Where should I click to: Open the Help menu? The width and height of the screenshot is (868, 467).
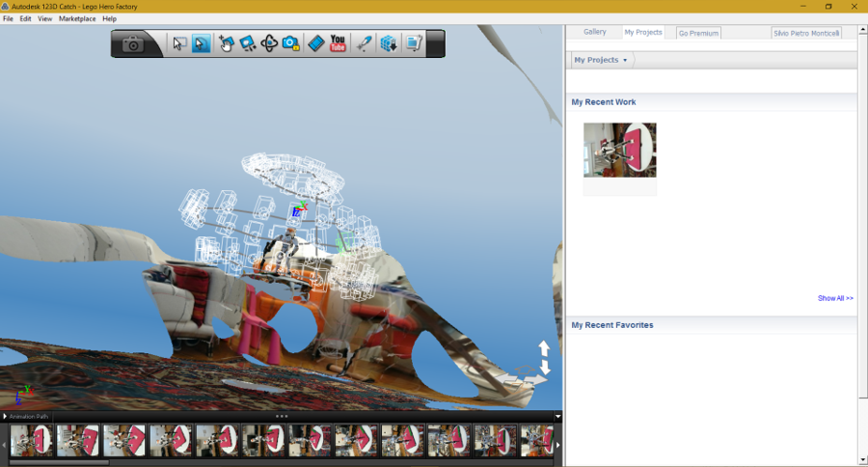click(110, 19)
